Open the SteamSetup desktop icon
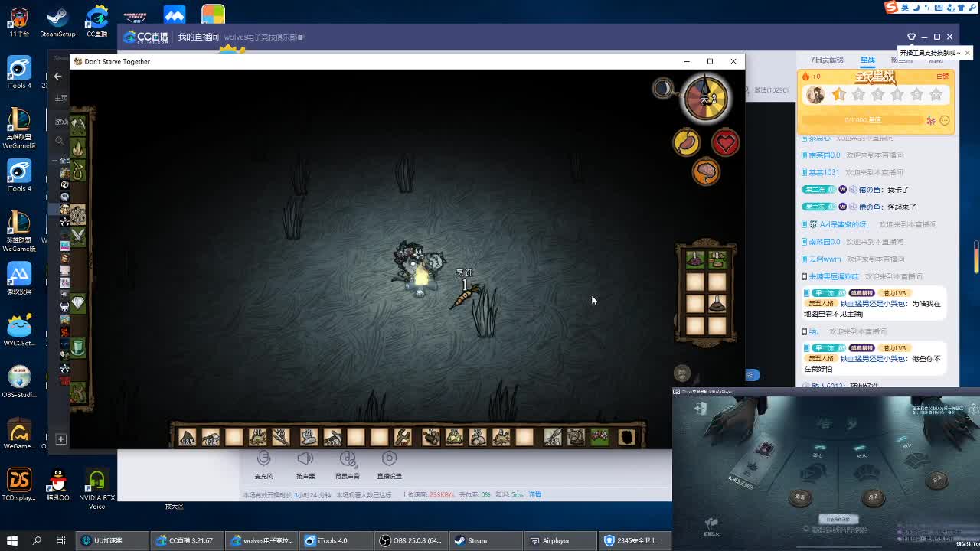The image size is (980, 551). [x=57, y=21]
